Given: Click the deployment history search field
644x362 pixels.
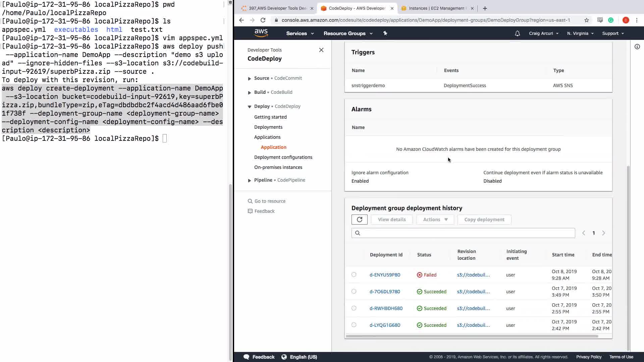Looking at the screenshot, I should [463, 233].
